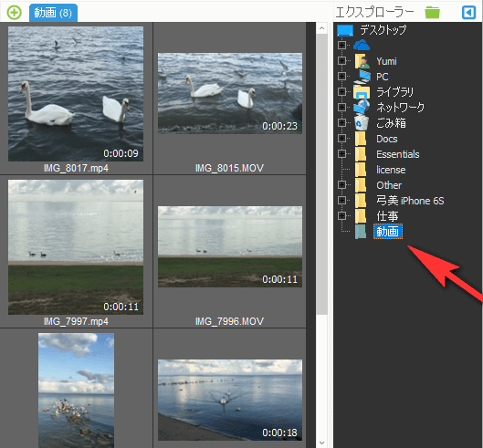483x448 pixels.
Task: Select the Yumi label in the tree
Action: tap(386, 61)
